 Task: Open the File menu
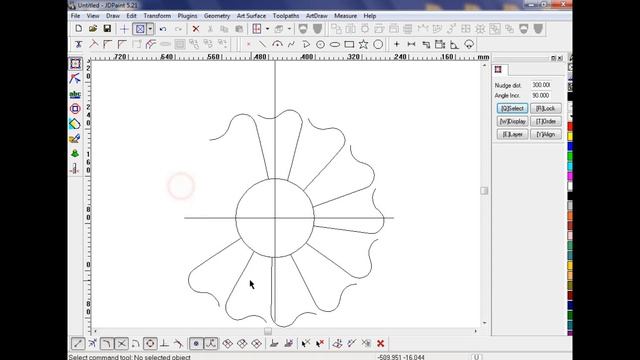(x=76, y=16)
